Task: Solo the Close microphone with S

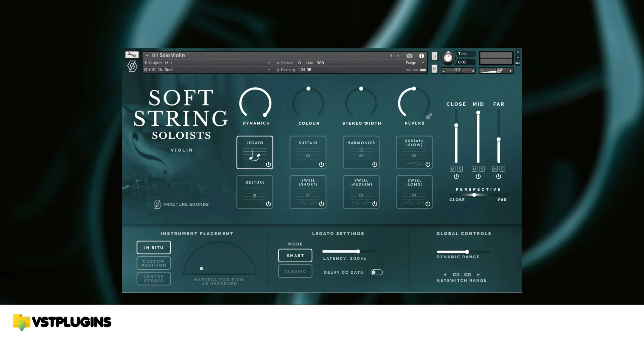Action: 460,169
